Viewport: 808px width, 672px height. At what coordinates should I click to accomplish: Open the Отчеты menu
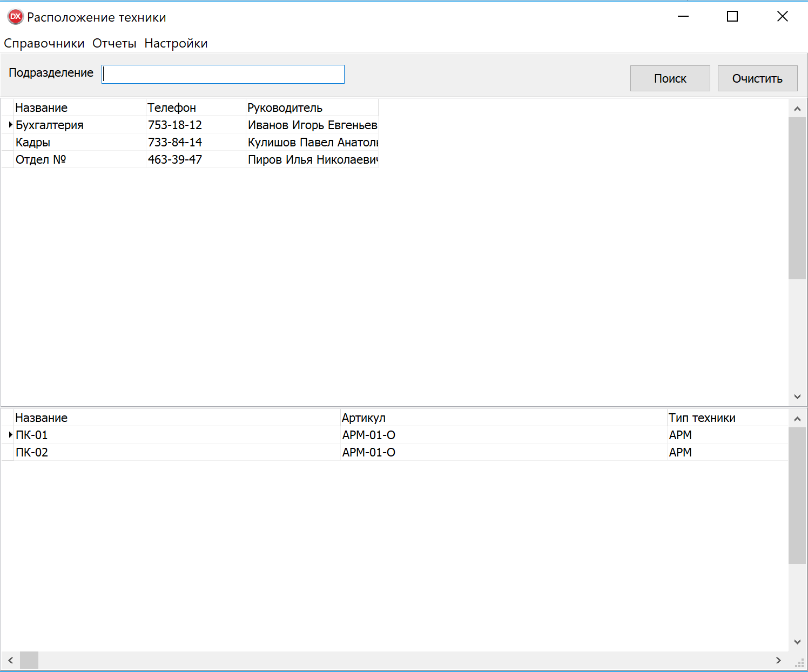click(115, 43)
